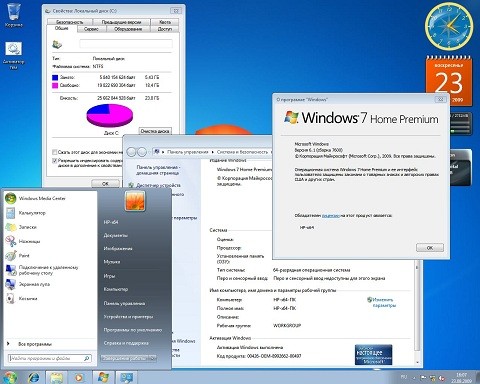Toggle the allow file indexing checkbox

pos(54,161)
